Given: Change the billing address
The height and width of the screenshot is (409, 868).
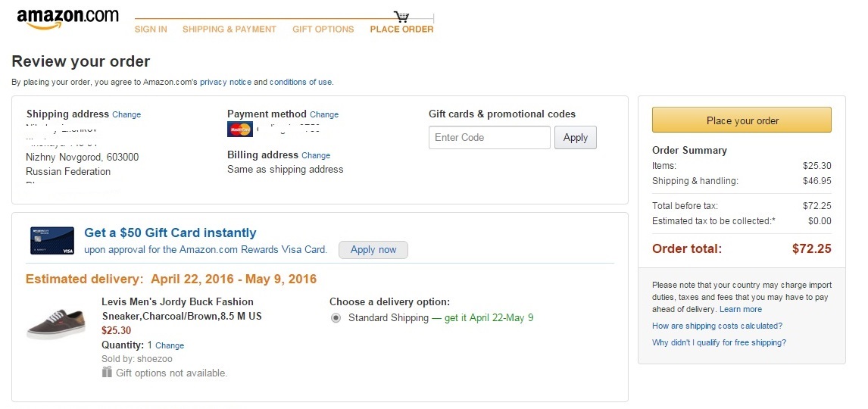Looking at the screenshot, I should 316,155.
